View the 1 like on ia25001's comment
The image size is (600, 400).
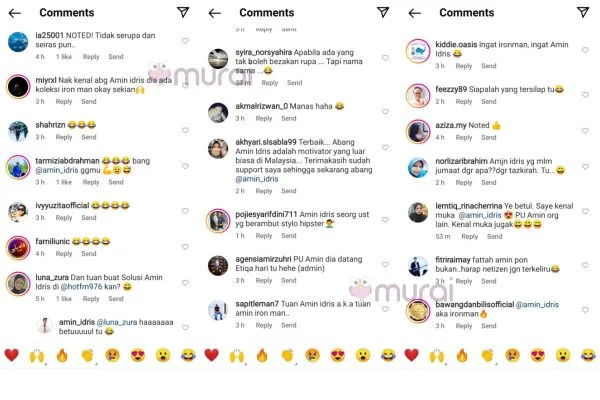64,57
